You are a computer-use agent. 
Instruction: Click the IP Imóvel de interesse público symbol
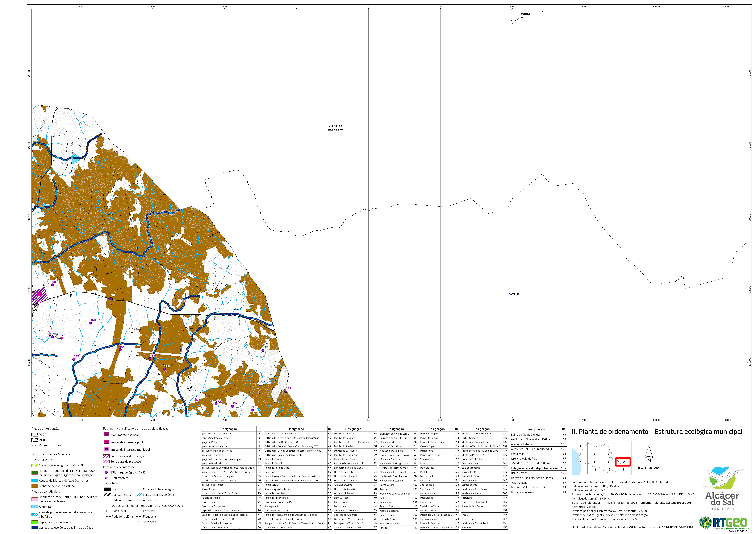pyautogui.click(x=106, y=442)
